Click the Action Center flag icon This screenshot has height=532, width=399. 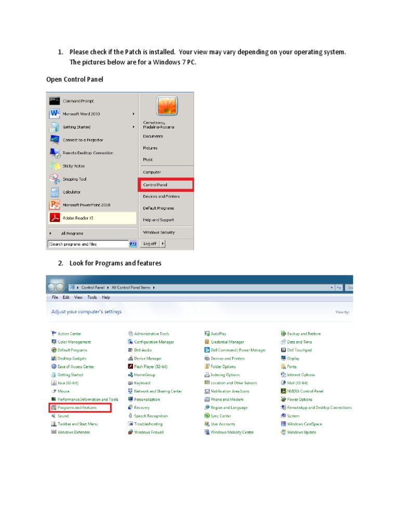[54, 334]
